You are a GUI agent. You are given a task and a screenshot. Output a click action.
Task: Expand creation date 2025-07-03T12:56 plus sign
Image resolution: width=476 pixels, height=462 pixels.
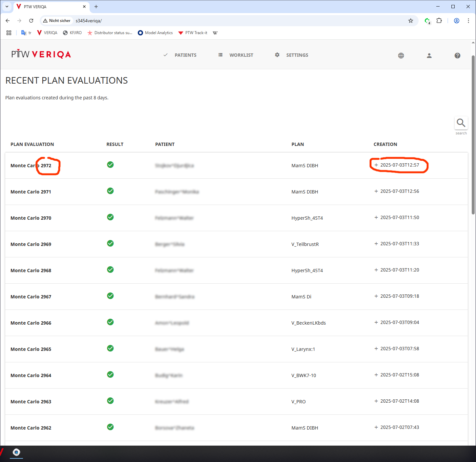coord(376,191)
